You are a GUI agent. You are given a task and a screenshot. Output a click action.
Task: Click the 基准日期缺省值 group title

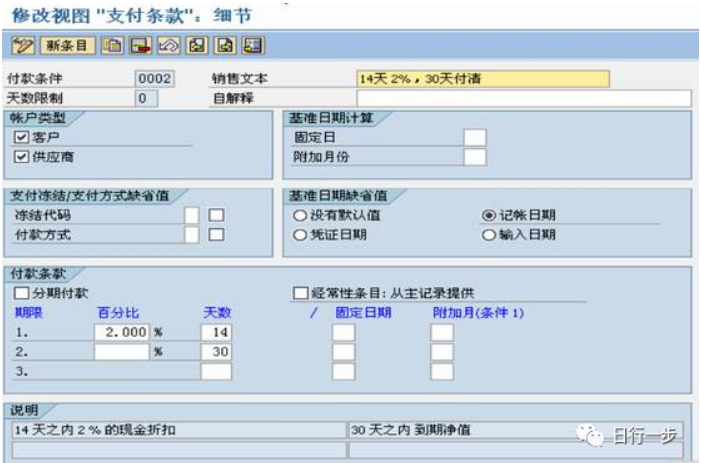pyautogui.click(x=338, y=196)
